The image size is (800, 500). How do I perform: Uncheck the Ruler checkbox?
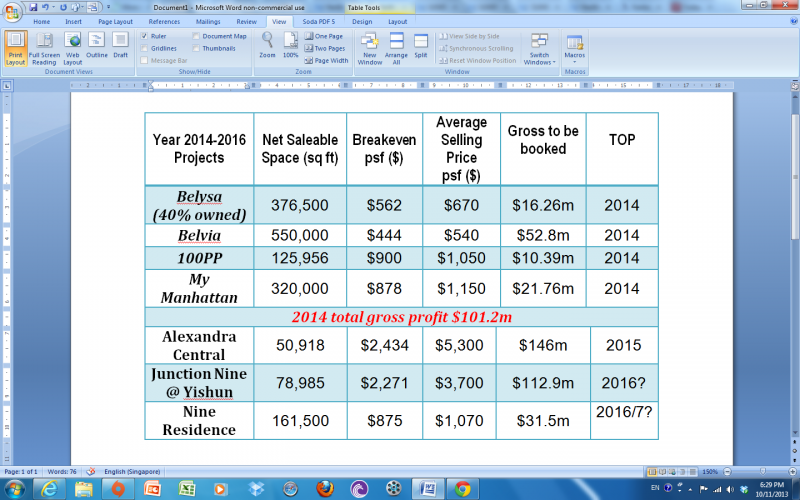coord(146,36)
